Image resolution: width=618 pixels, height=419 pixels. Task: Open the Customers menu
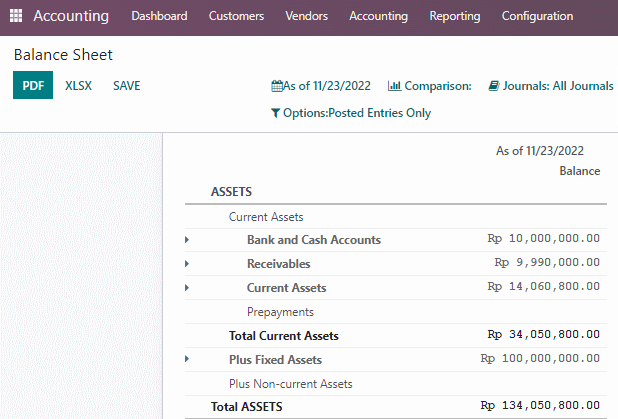236,16
